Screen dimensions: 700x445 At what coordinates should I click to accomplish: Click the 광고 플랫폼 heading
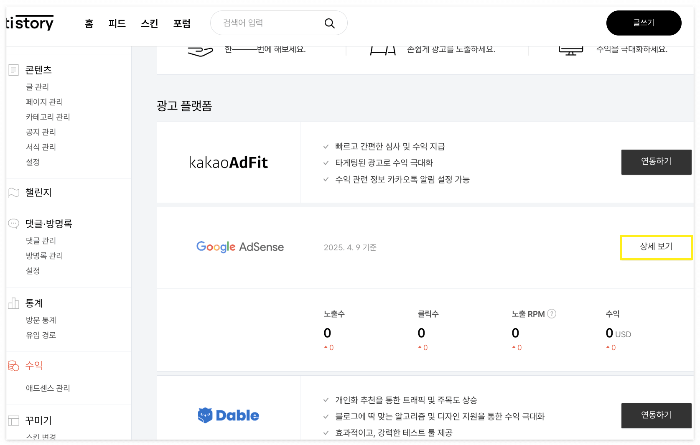[x=184, y=106]
